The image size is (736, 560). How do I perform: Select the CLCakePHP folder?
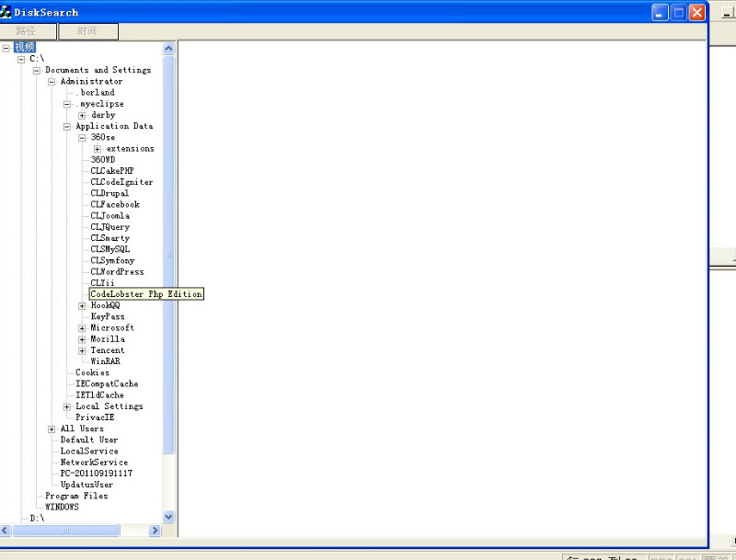tap(112, 171)
